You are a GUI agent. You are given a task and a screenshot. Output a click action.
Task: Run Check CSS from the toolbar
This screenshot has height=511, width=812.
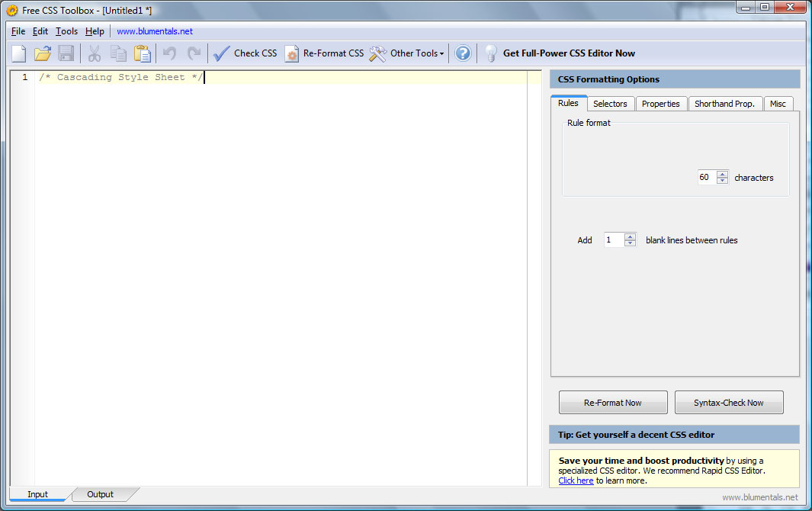click(x=245, y=53)
